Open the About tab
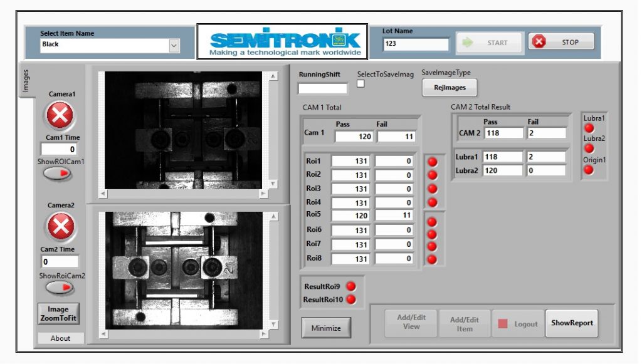Image resolution: width=642 pixels, height=364 pixels. coord(60,338)
